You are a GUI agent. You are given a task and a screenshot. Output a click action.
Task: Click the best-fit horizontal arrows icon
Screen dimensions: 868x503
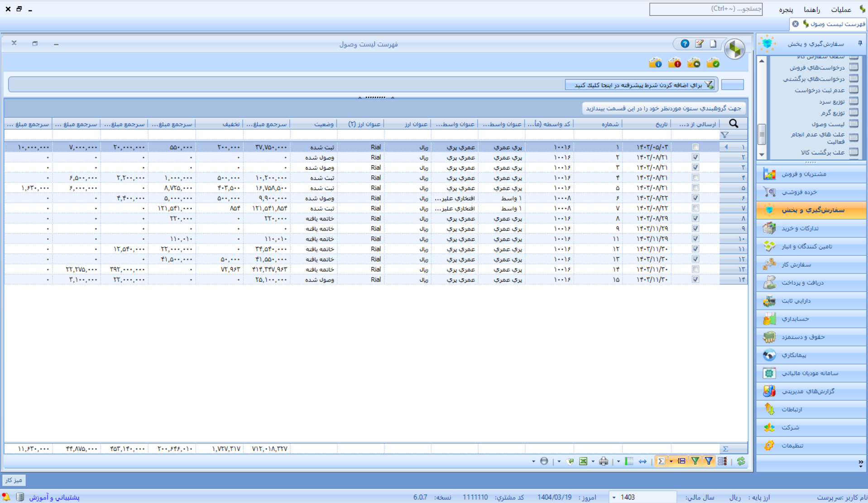[643, 461]
